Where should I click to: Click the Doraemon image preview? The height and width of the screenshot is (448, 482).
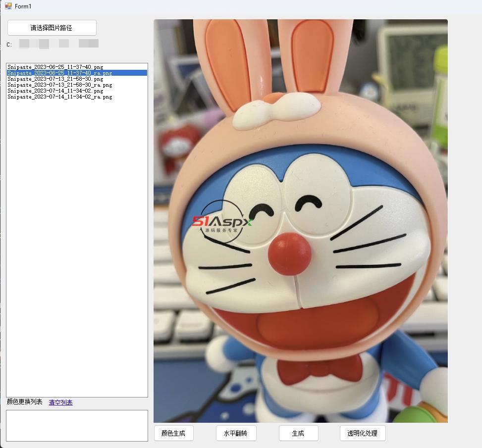(301, 221)
